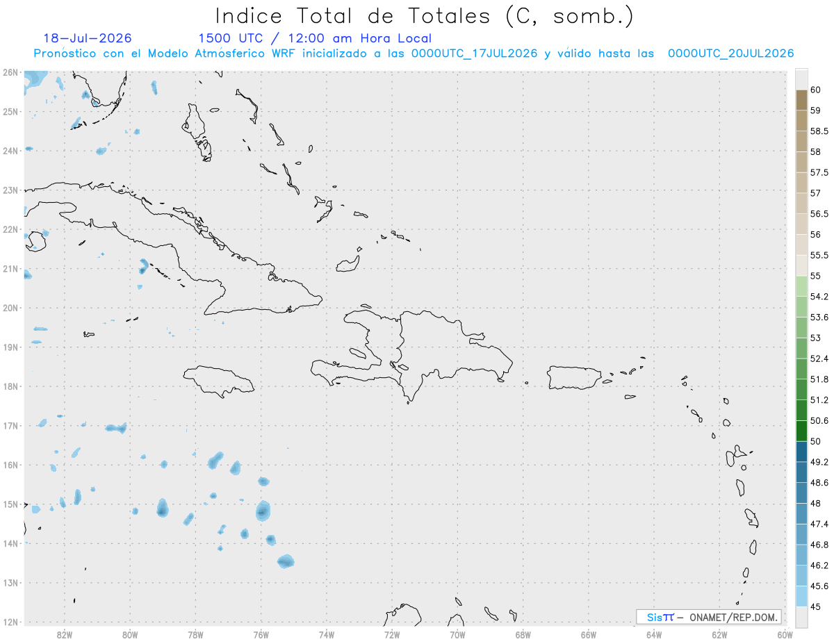The width and height of the screenshot is (834, 644).
Task: Select the darkest brown color band between 59 and 60
Action: pyautogui.click(x=801, y=100)
